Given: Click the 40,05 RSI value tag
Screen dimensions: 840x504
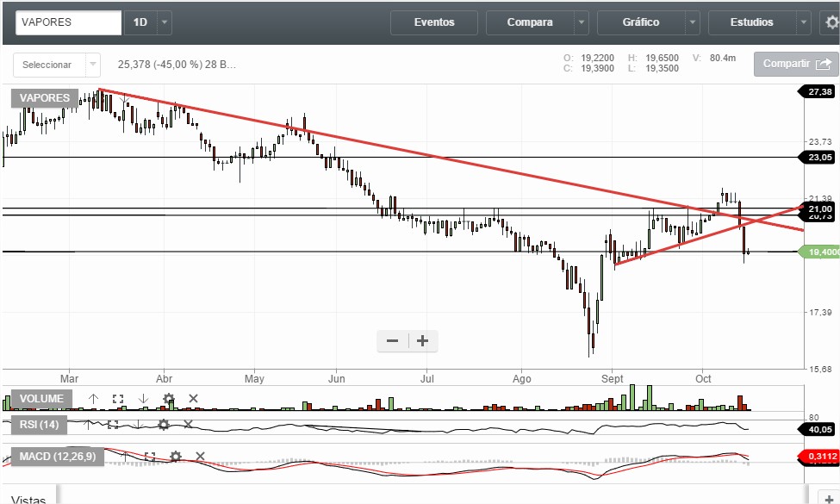Looking at the screenshot, I should [818, 430].
